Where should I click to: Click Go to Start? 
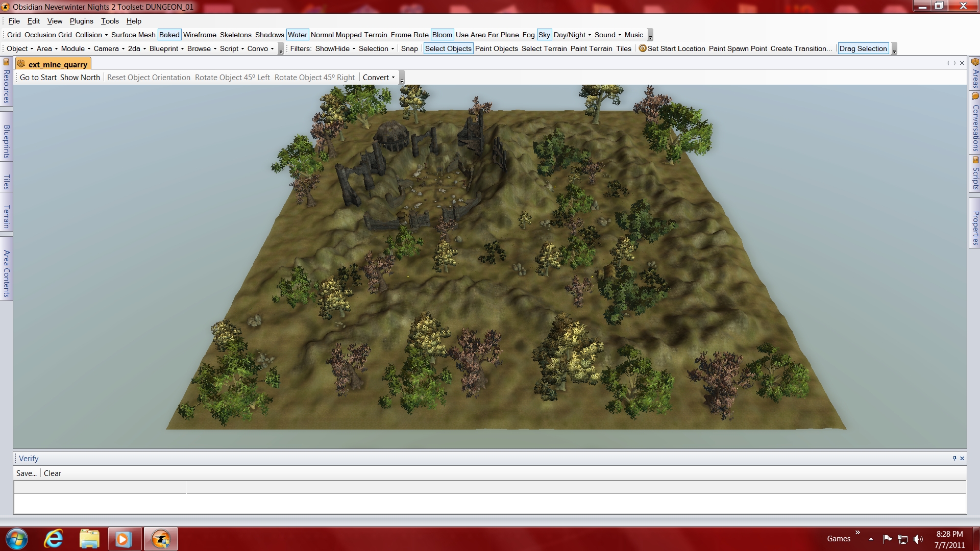point(38,78)
